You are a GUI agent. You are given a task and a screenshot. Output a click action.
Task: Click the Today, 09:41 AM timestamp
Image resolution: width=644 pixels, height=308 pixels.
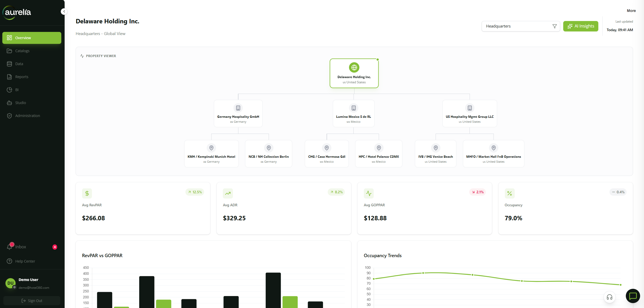(620, 30)
